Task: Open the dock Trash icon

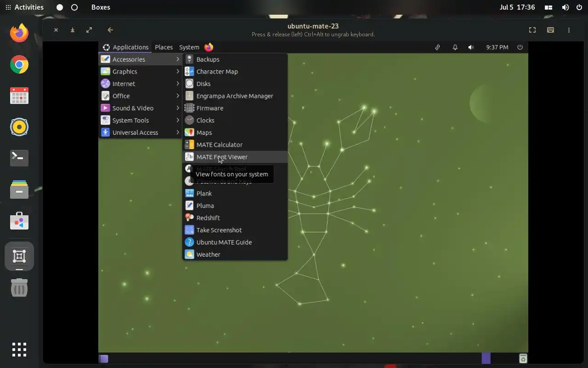Action: click(19, 287)
